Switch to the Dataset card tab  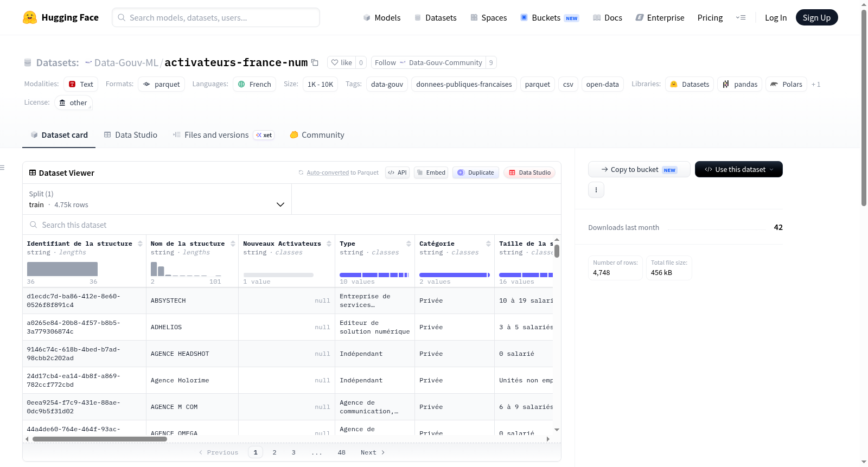pyautogui.click(x=59, y=135)
